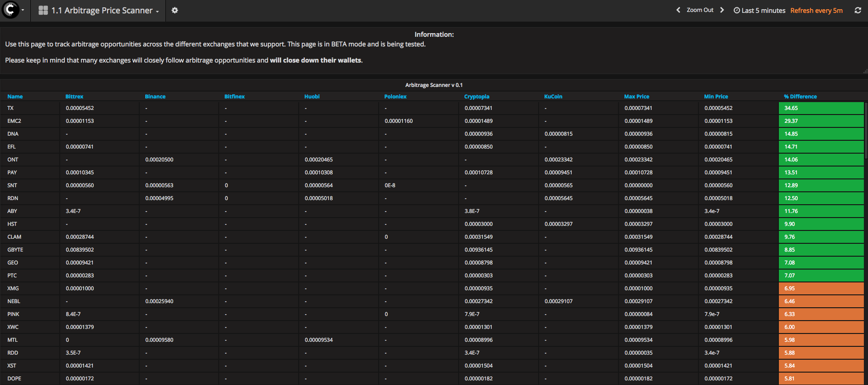Sort table by Cryptopia column header
The height and width of the screenshot is (385, 868).
[x=477, y=97]
